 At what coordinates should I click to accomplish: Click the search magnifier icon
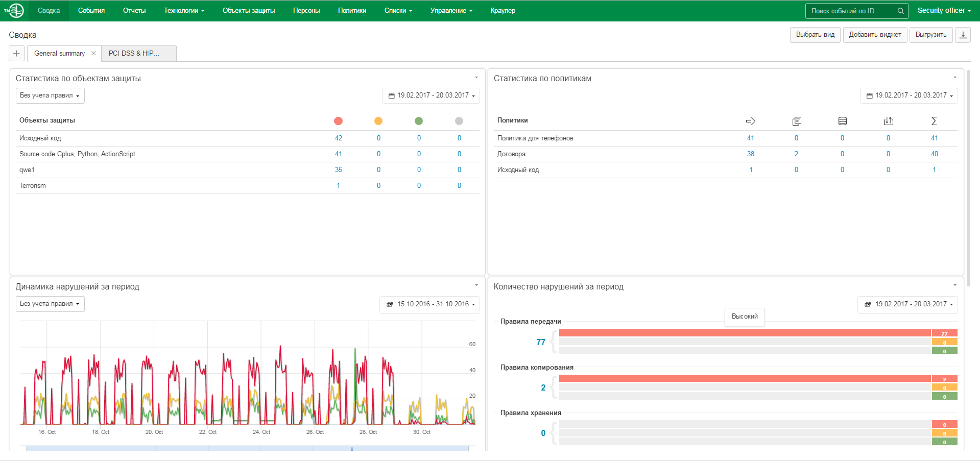click(x=900, y=11)
